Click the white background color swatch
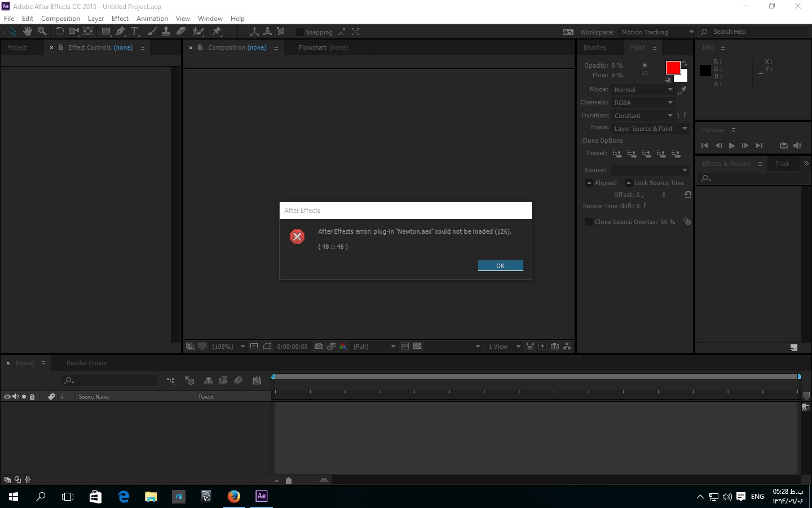 point(683,77)
